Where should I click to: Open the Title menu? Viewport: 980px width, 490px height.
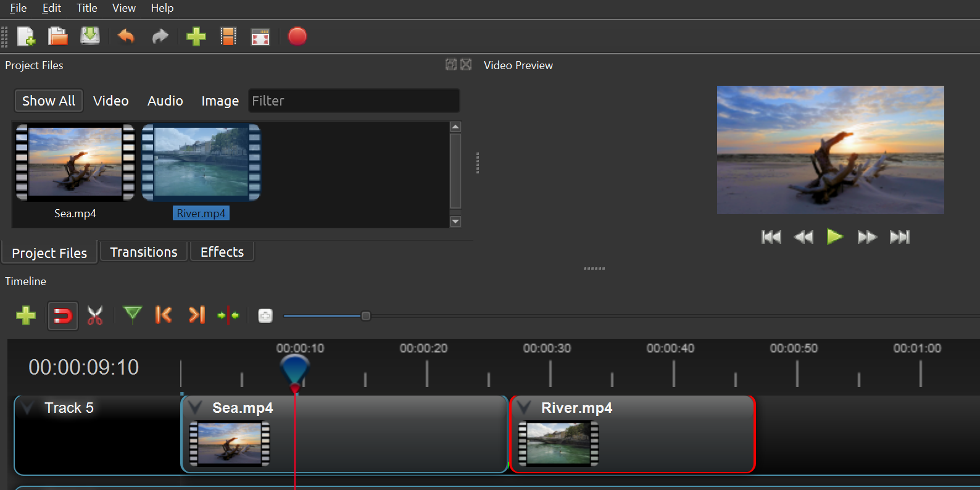tap(86, 8)
